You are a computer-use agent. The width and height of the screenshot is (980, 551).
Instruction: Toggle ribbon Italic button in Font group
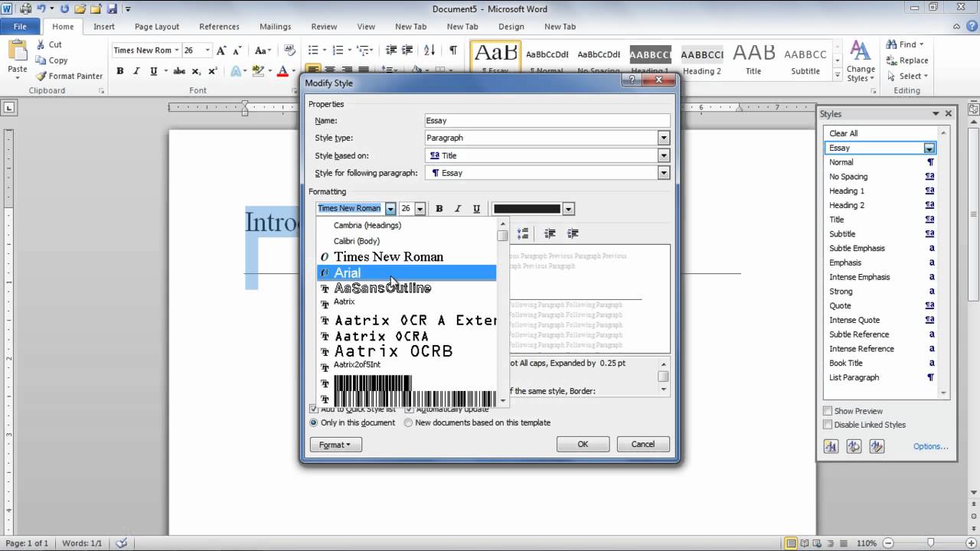tap(137, 71)
